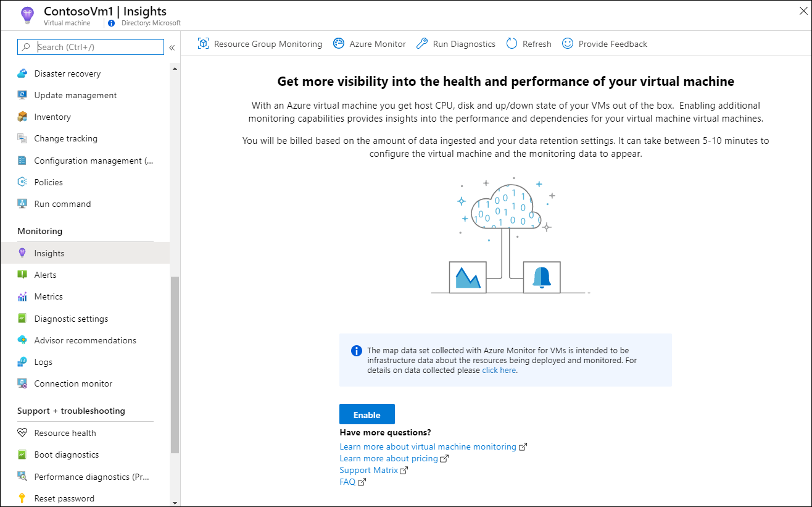This screenshot has height=507, width=812.
Task: Click the Policies icon
Action: point(22,182)
